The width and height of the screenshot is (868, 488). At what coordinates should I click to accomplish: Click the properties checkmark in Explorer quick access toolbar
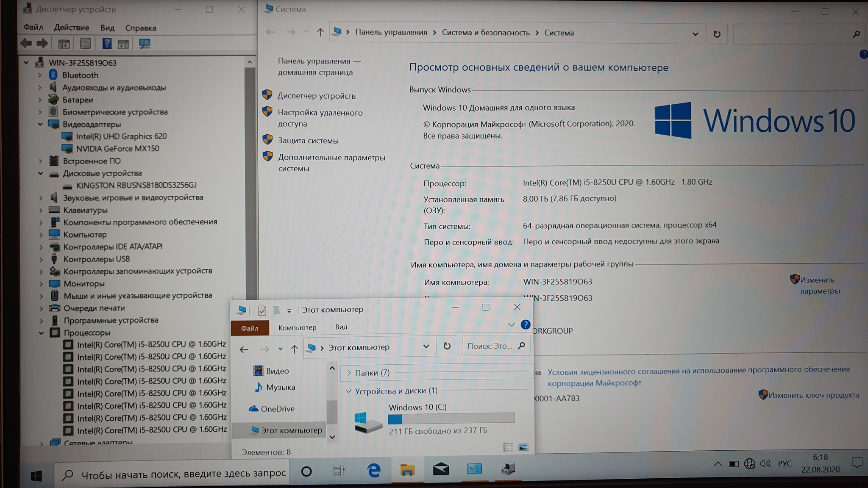coord(262,311)
